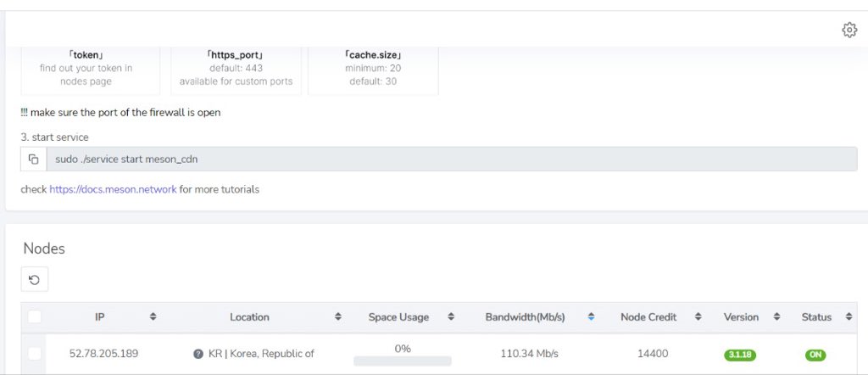Click the node credit value 14400
This screenshot has width=868, height=375.
point(653,354)
